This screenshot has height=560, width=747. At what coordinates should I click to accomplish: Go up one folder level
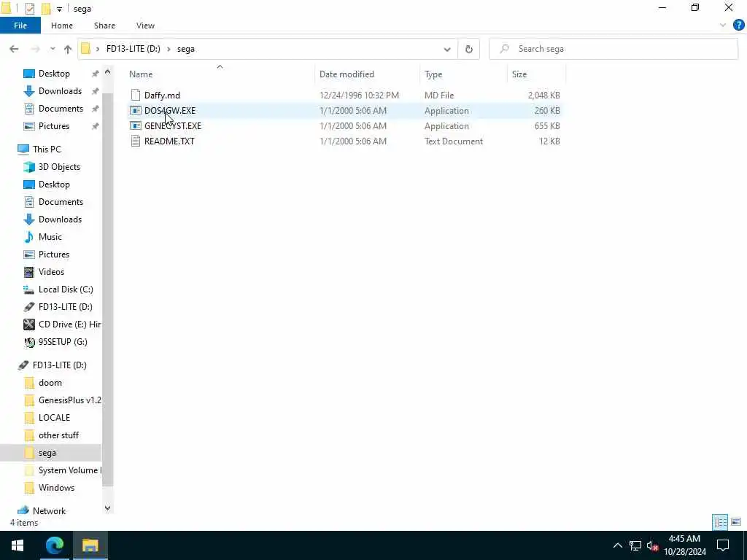(x=68, y=49)
